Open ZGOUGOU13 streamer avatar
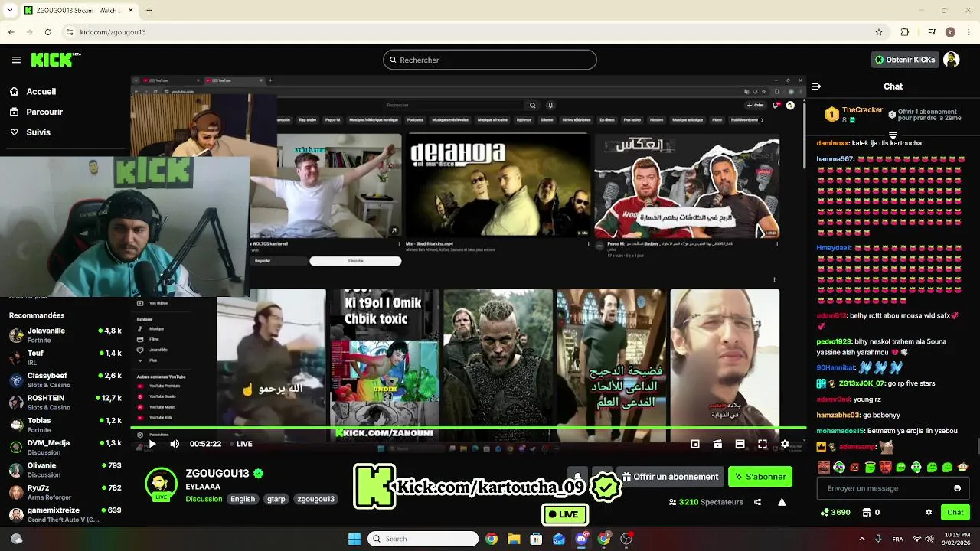 click(x=161, y=484)
